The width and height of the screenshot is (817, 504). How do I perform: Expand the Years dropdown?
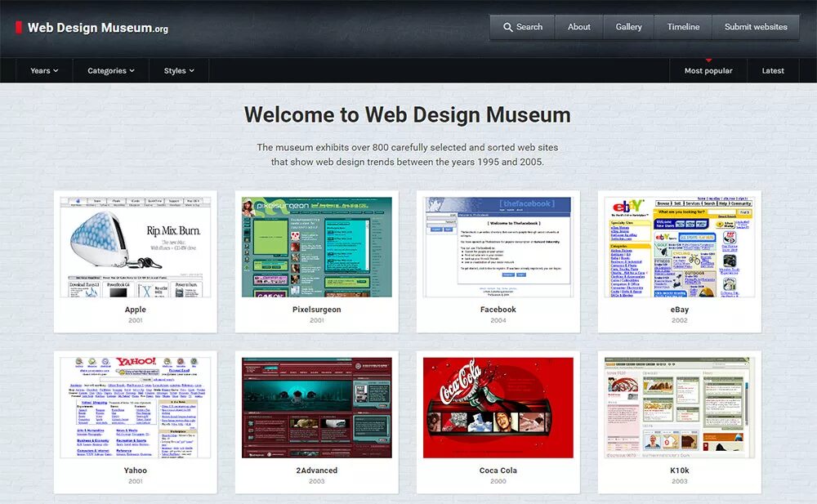44,71
